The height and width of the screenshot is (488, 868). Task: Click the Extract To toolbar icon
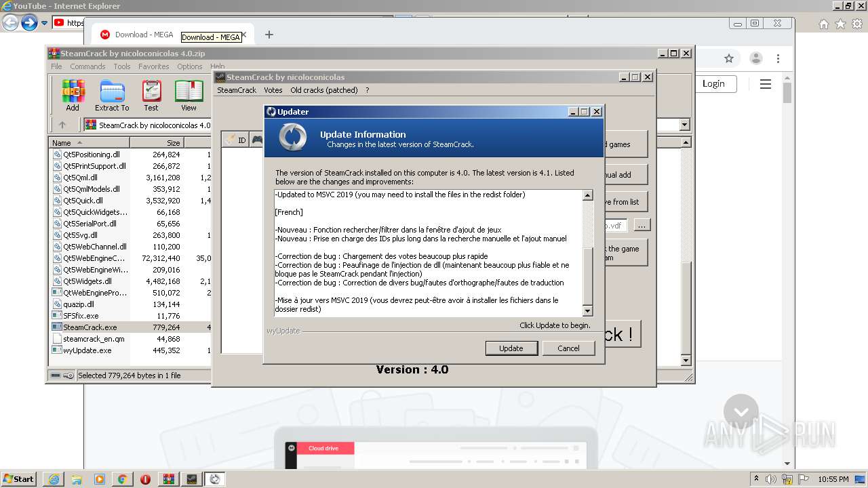[x=112, y=95]
